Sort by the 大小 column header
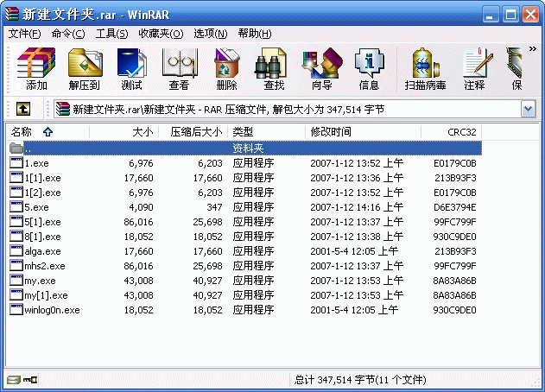 pyautogui.click(x=124, y=132)
